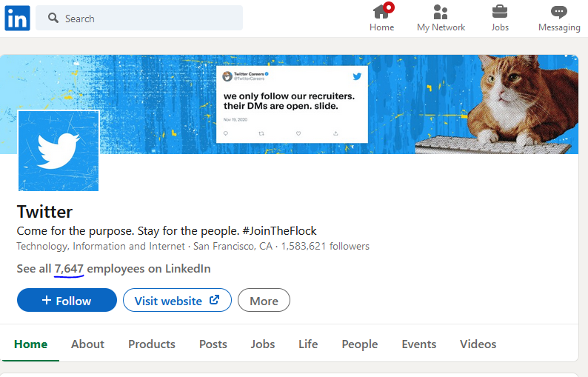Open the My Network icon

click(441, 12)
